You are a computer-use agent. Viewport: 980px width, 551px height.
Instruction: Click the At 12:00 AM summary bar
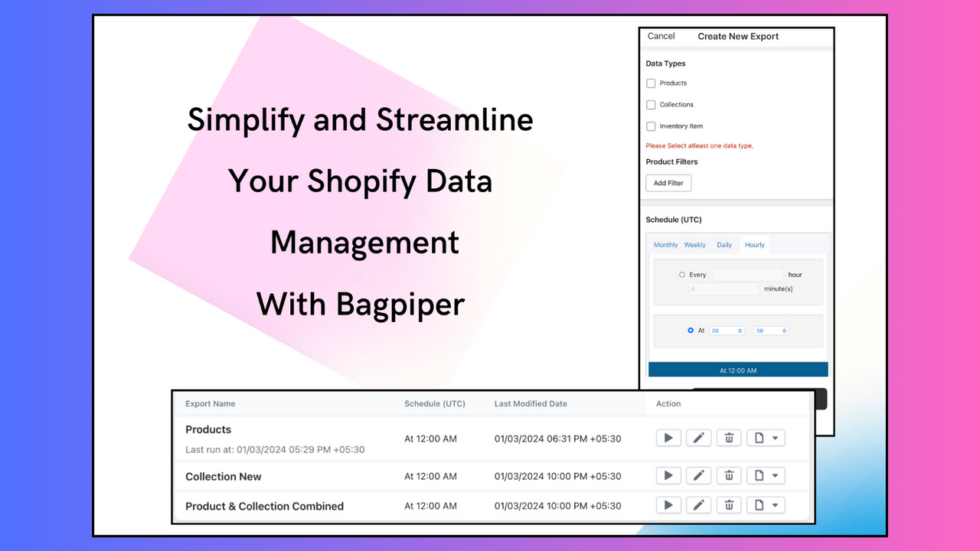tap(738, 370)
